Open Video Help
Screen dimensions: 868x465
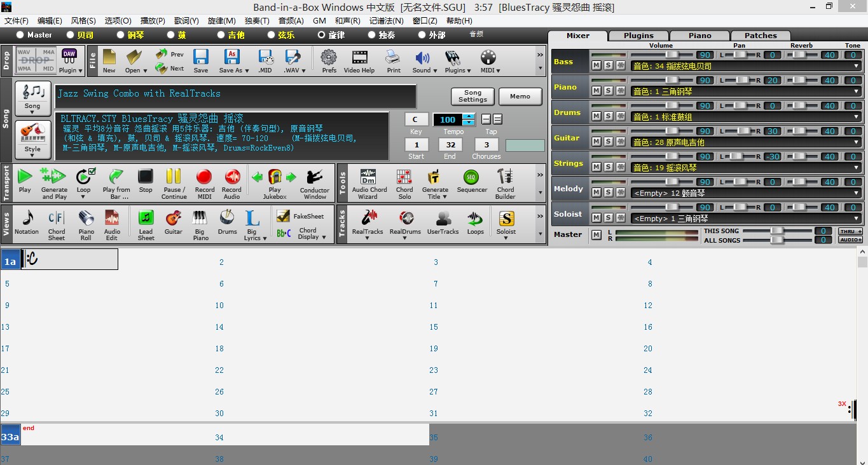(x=359, y=61)
